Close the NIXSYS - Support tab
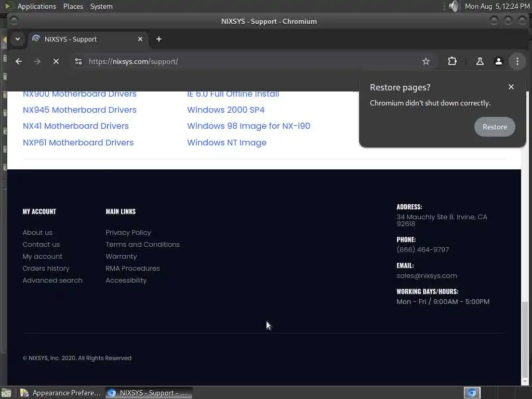Image resolution: width=532 pixels, height=399 pixels. 140,39
